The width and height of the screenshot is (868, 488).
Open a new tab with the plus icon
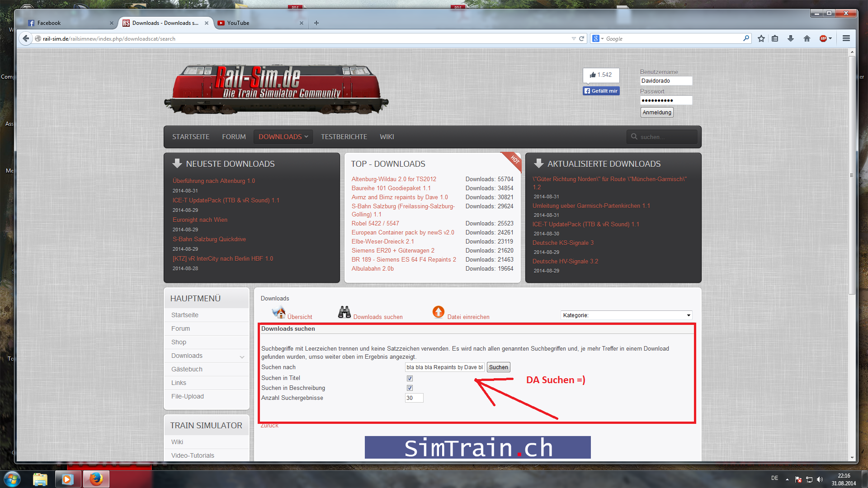tap(316, 23)
